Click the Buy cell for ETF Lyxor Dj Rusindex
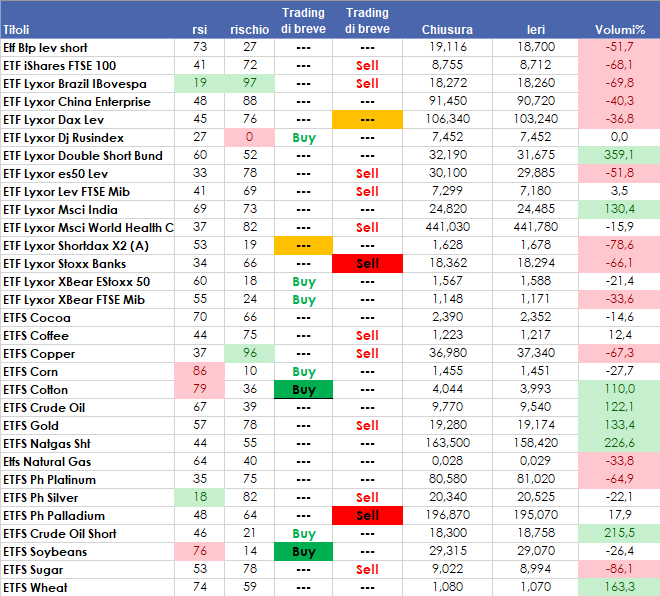Screen dimensions: 660x596 point(303,138)
